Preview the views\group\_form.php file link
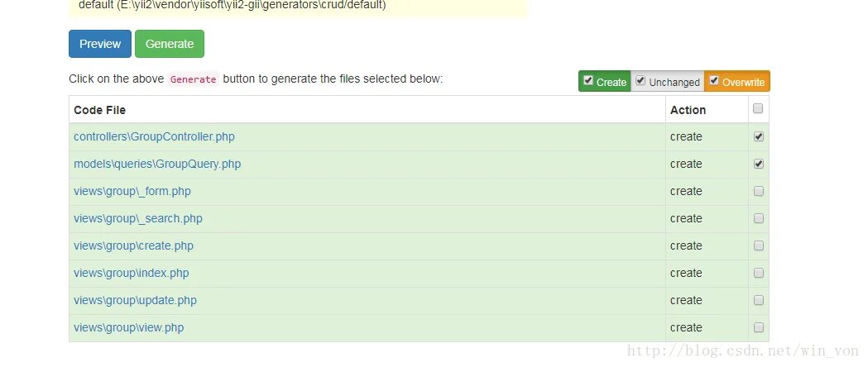 (132, 191)
